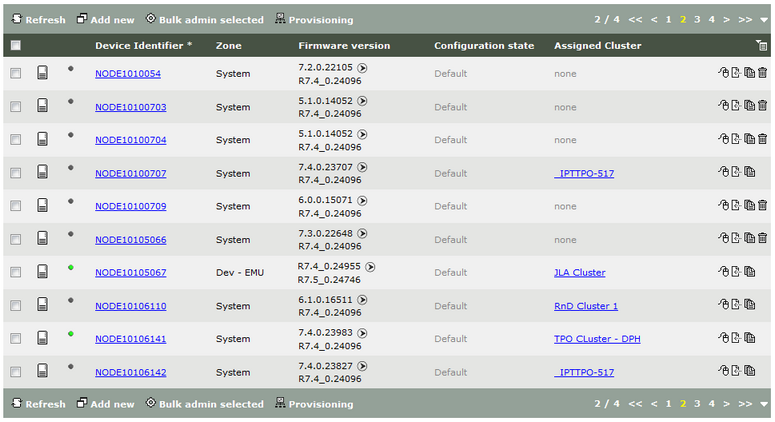
Task: Go to page 1 in top pager
Action: pos(668,19)
